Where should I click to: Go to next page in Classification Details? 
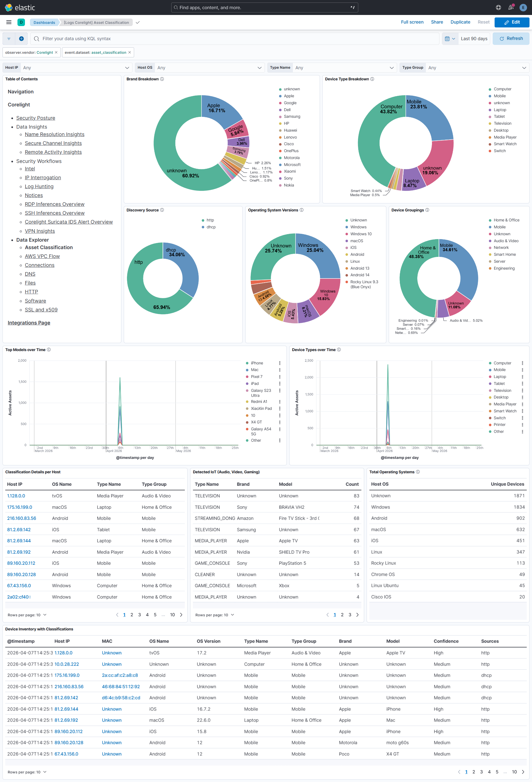click(x=181, y=615)
